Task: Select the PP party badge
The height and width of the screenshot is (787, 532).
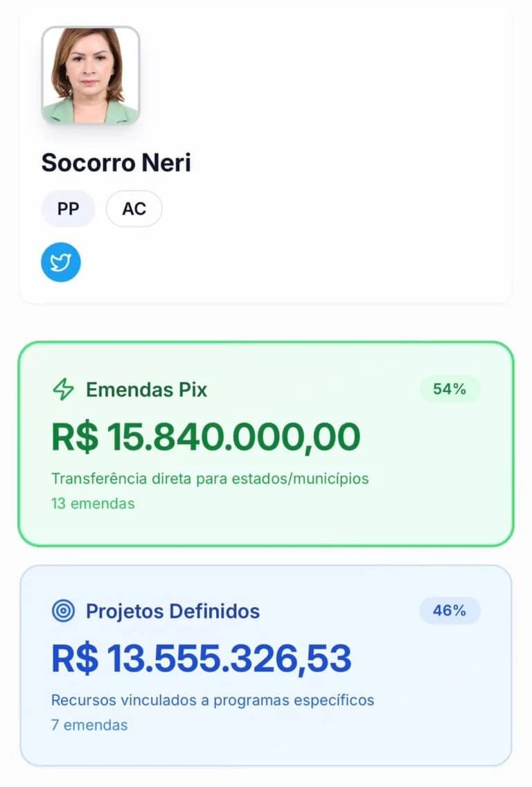Action: click(x=68, y=209)
